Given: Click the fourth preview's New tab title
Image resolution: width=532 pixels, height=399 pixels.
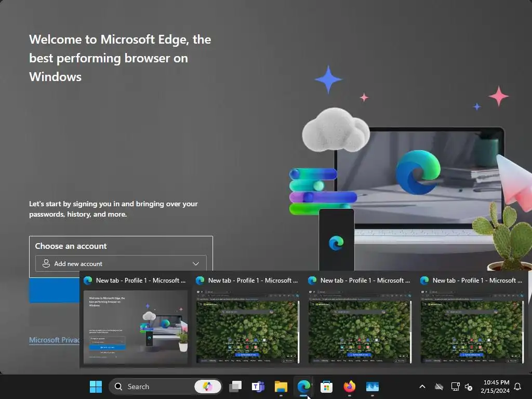Looking at the screenshot, I should [x=477, y=281].
